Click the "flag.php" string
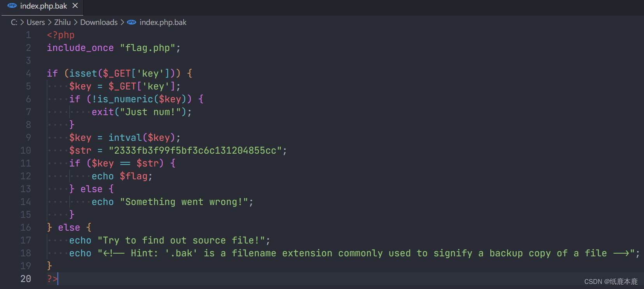 pos(147,48)
